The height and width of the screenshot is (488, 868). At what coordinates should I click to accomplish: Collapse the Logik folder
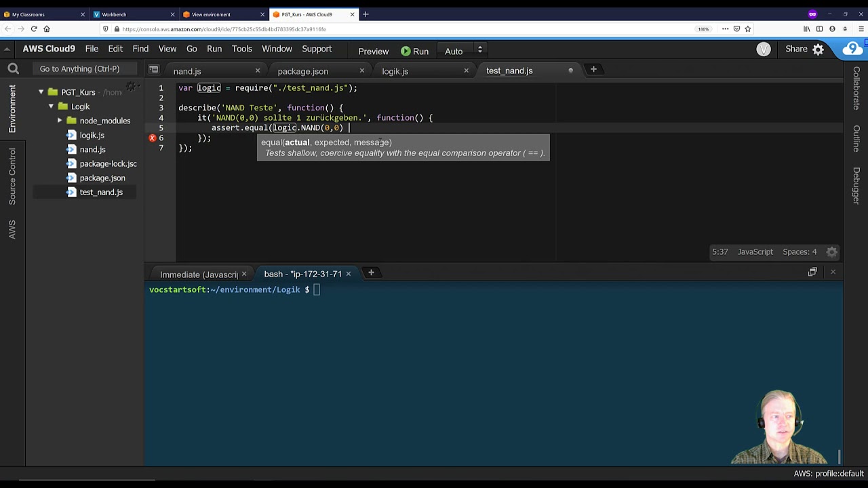51,106
